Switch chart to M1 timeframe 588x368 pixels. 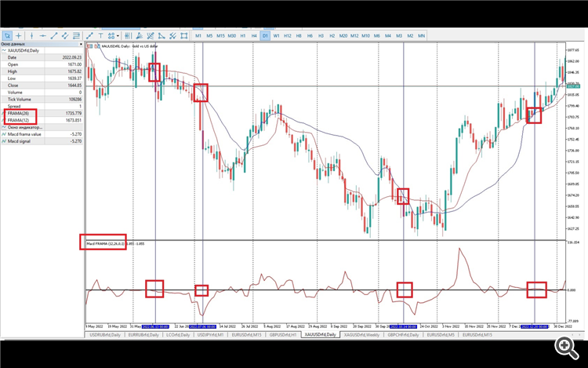pos(198,35)
